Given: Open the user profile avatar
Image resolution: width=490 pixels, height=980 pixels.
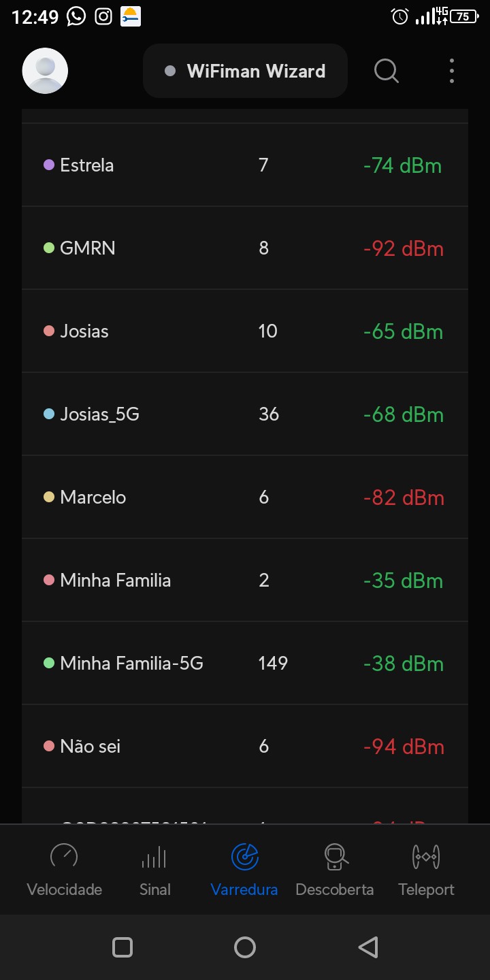Looking at the screenshot, I should coord(45,71).
